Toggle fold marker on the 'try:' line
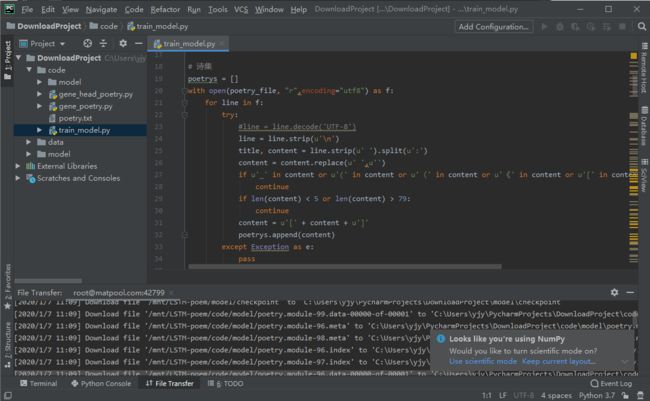This screenshot has width=650, height=401. coord(185,114)
